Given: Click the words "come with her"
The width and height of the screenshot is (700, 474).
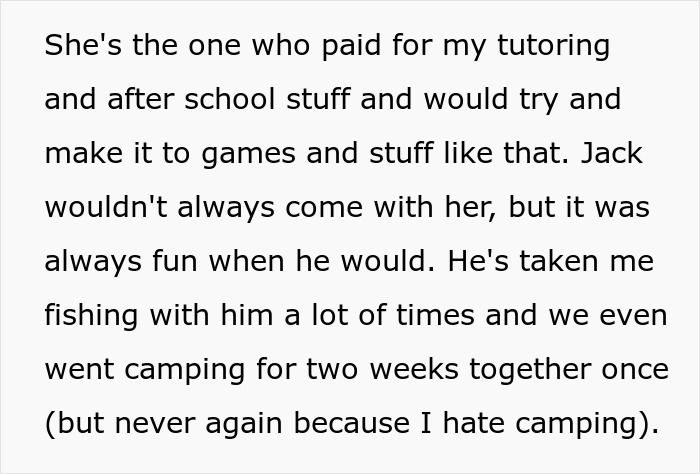Looking at the screenshot, I should pyautogui.click(x=390, y=208).
